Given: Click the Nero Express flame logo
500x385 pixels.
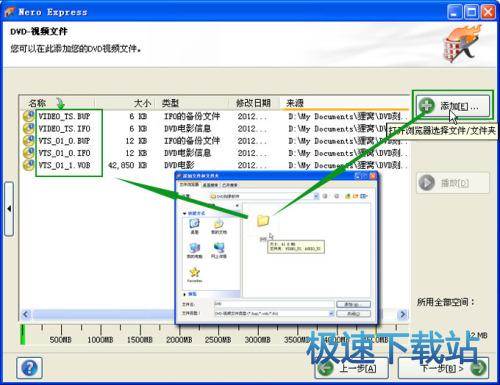Looking at the screenshot, I should pyautogui.click(x=462, y=43).
